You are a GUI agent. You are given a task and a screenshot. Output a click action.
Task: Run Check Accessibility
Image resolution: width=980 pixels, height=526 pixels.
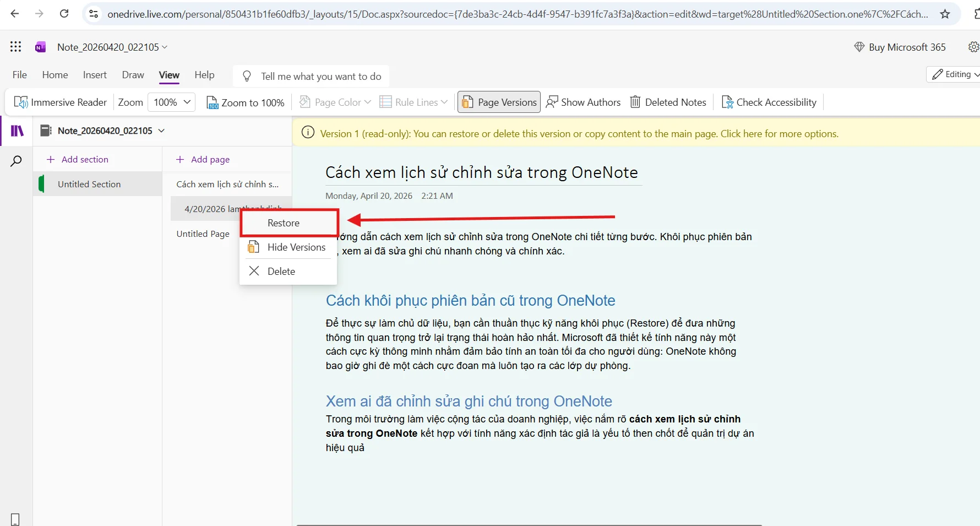click(x=769, y=102)
